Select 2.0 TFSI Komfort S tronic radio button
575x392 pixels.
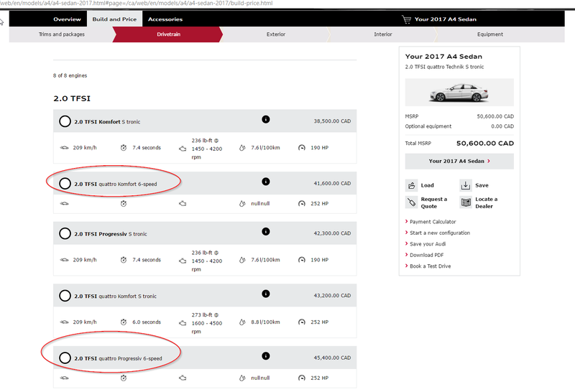pyautogui.click(x=65, y=121)
